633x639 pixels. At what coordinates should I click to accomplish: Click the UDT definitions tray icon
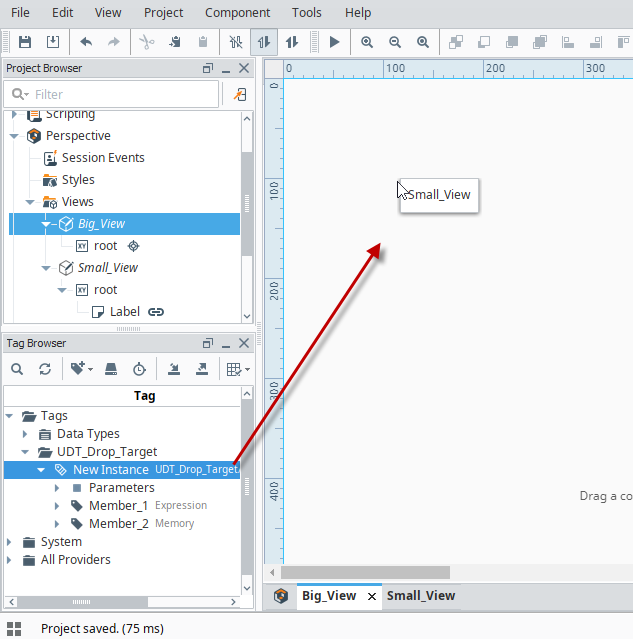pyautogui.click(x=111, y=369)
